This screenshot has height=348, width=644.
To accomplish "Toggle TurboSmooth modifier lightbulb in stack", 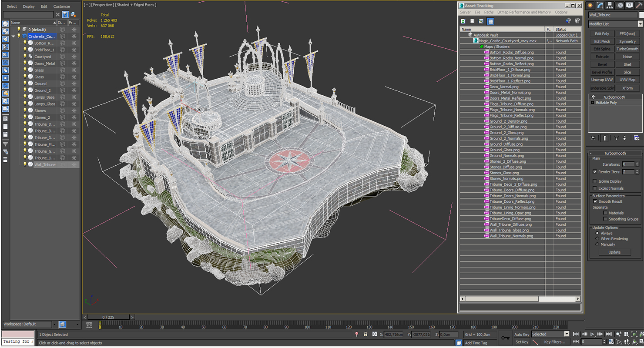I will pos(593,97).
